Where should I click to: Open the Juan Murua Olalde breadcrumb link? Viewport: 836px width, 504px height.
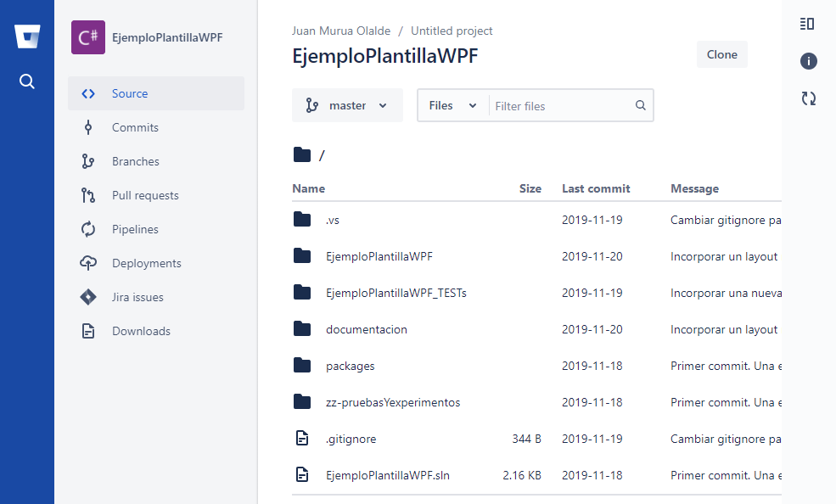(x=340, y=31)
